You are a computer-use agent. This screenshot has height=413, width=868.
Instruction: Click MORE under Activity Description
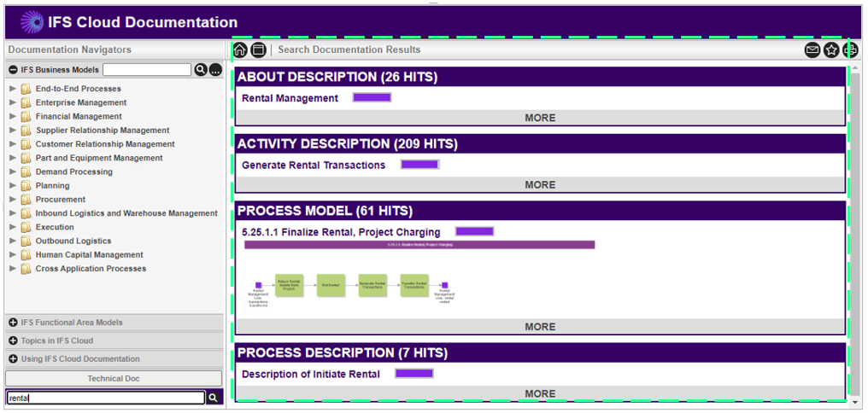(x=540, y=184)
